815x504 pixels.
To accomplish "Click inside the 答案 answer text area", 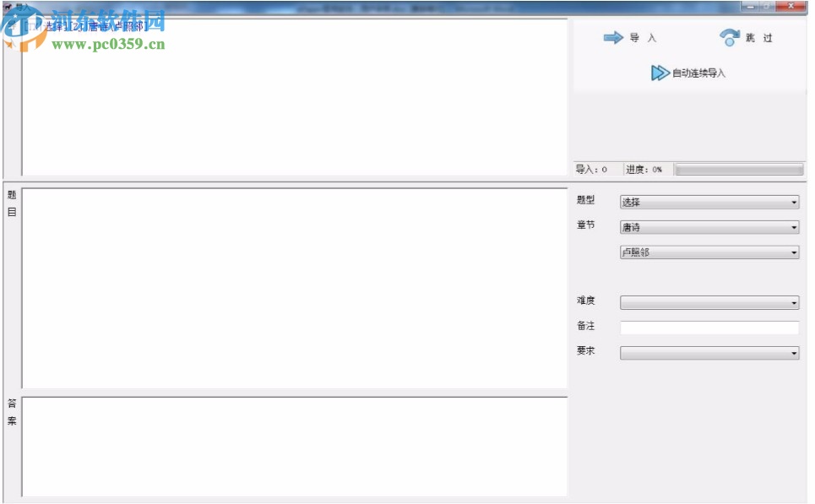I will (x=294, y=447).
